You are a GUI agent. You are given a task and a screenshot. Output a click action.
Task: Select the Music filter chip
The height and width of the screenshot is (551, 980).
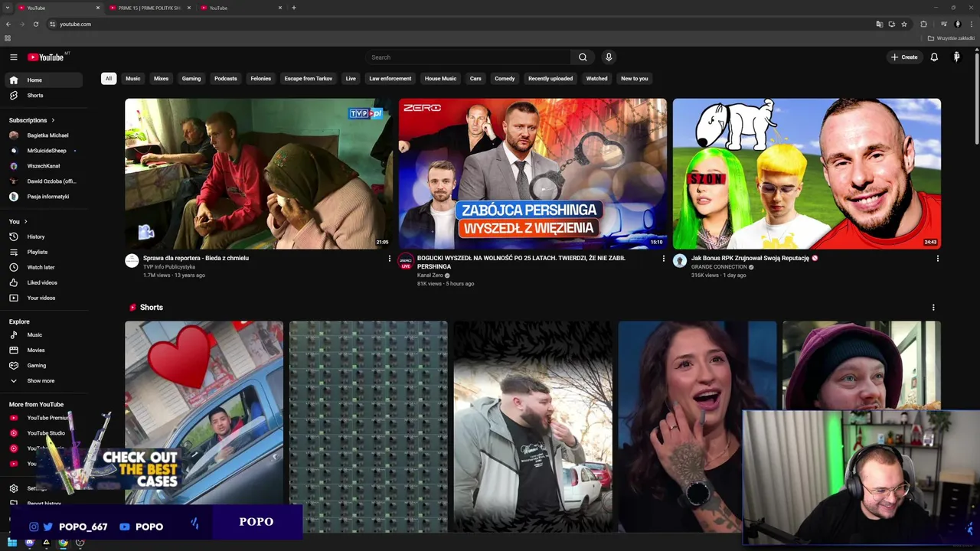tap(133, 78)
